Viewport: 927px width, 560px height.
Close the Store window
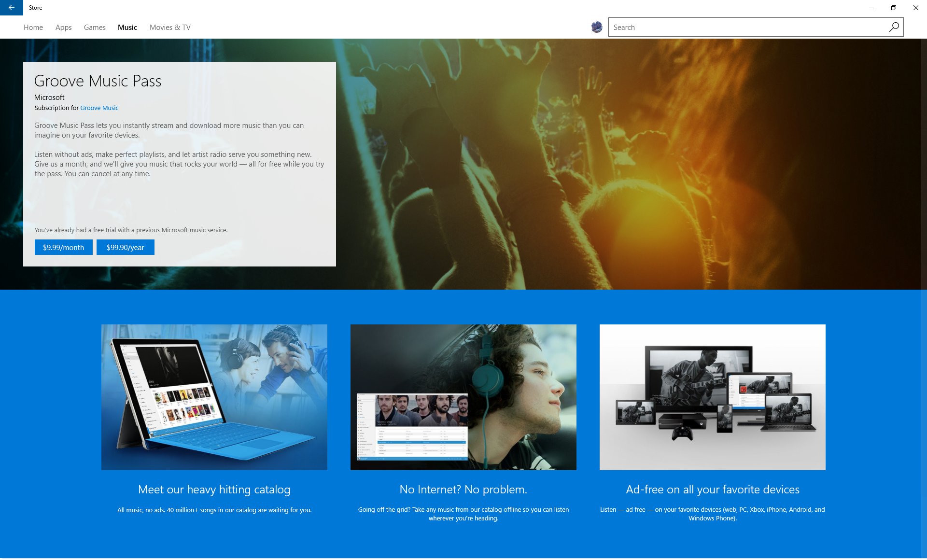(x=916, y=8)
